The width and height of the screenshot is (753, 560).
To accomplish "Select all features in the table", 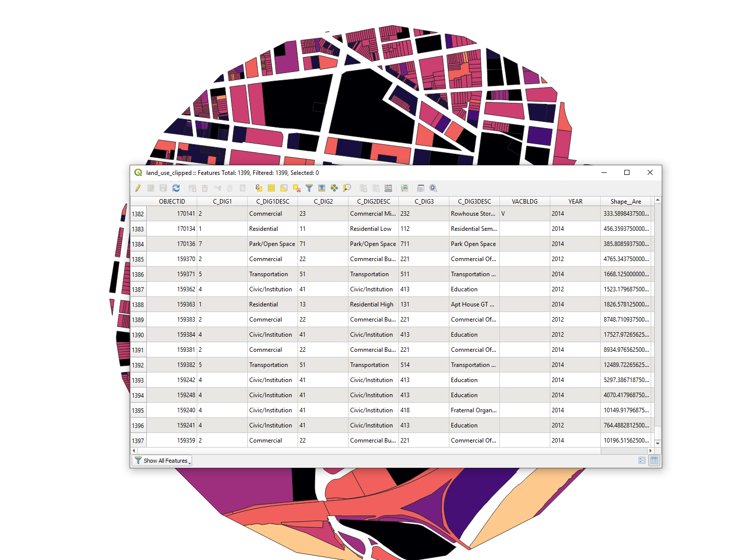I will pyautogui.click(x=271, y=188).
